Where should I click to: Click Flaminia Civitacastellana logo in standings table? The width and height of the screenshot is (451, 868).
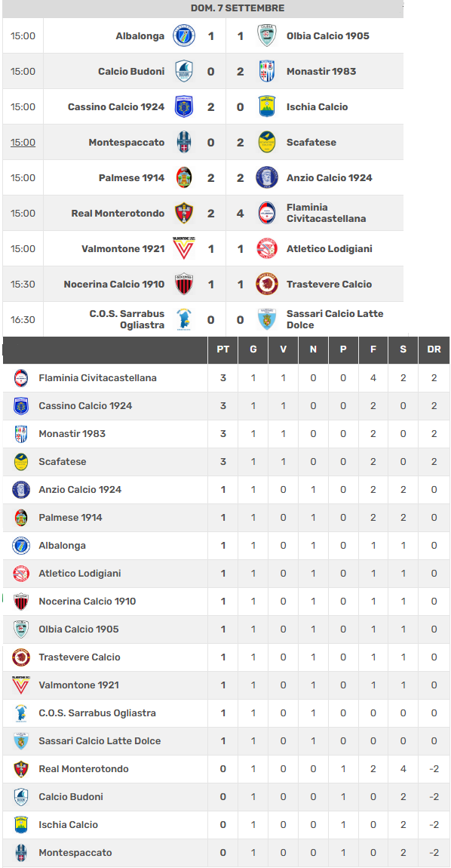21,378
